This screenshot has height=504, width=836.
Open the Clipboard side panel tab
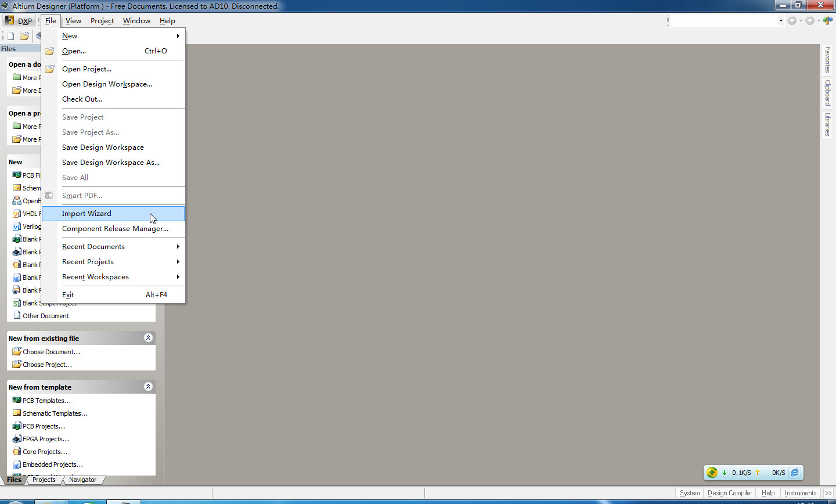828,92
